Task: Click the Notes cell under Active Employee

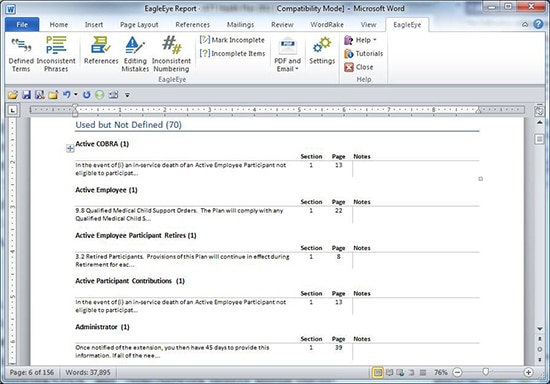Action: (x=416, y=215)
